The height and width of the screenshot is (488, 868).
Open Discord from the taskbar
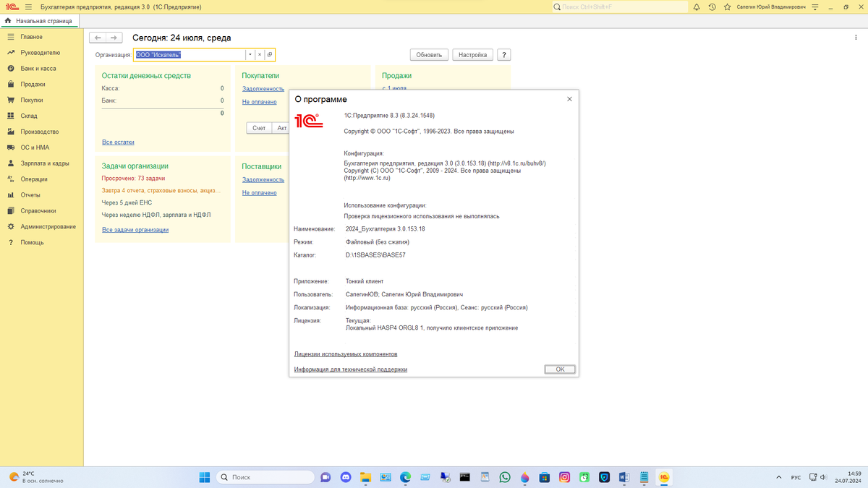click(345, 477)
